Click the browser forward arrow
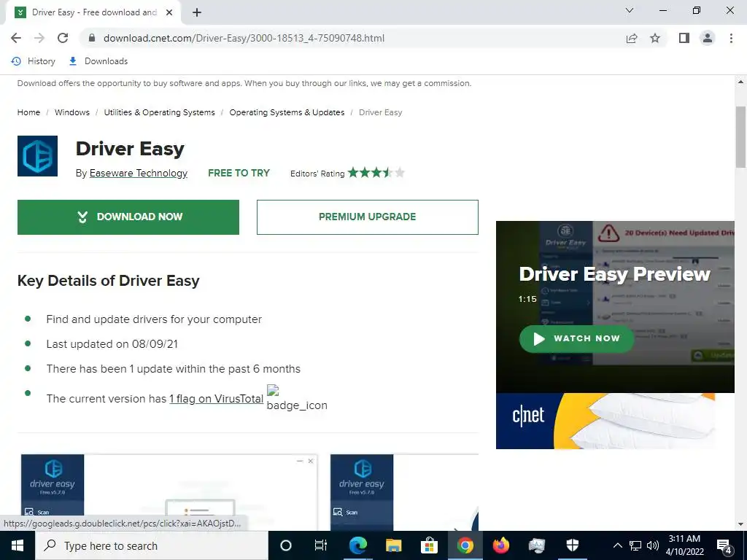 (x=39, y=38)
